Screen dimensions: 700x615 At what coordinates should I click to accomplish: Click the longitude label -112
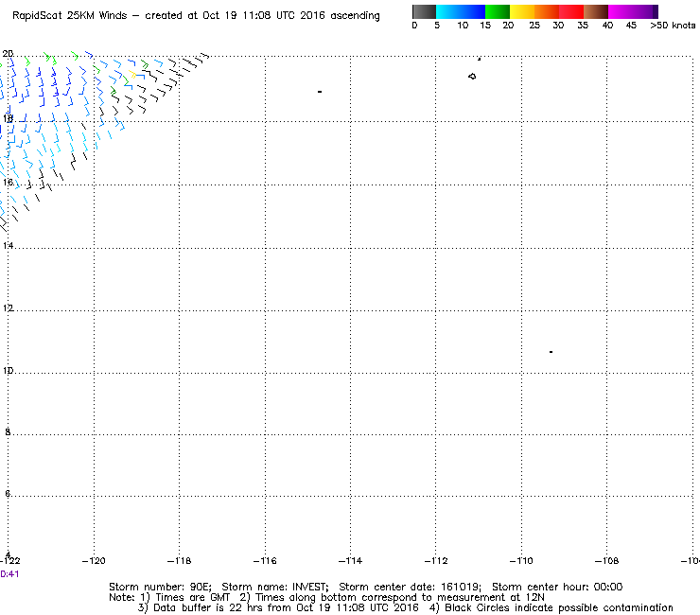click(436, 560)
